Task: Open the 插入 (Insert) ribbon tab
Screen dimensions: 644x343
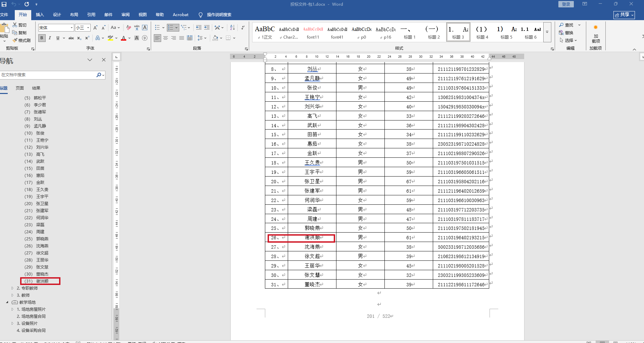Action: tap(40, 15)
